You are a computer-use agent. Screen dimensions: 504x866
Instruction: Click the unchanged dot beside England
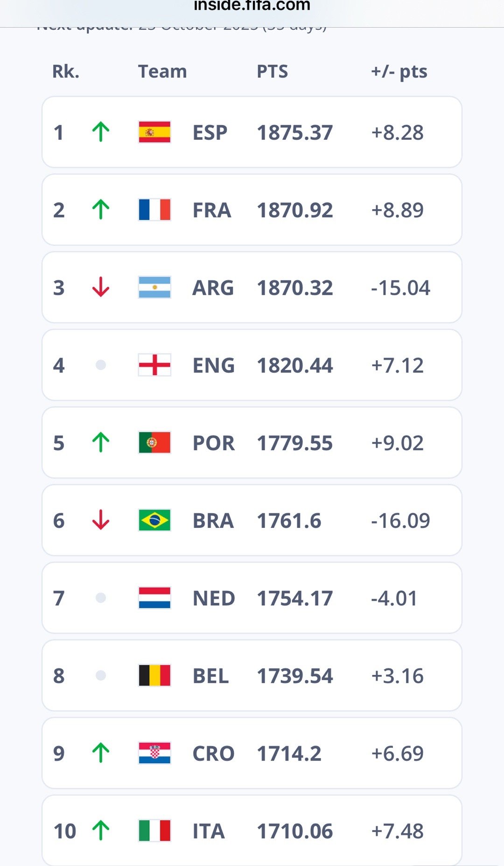101,365
